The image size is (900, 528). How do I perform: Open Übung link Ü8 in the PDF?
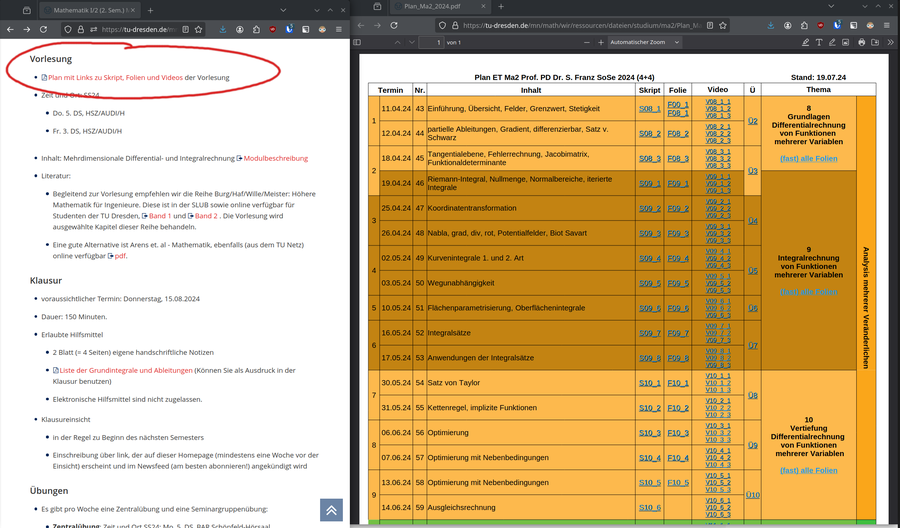752,395
